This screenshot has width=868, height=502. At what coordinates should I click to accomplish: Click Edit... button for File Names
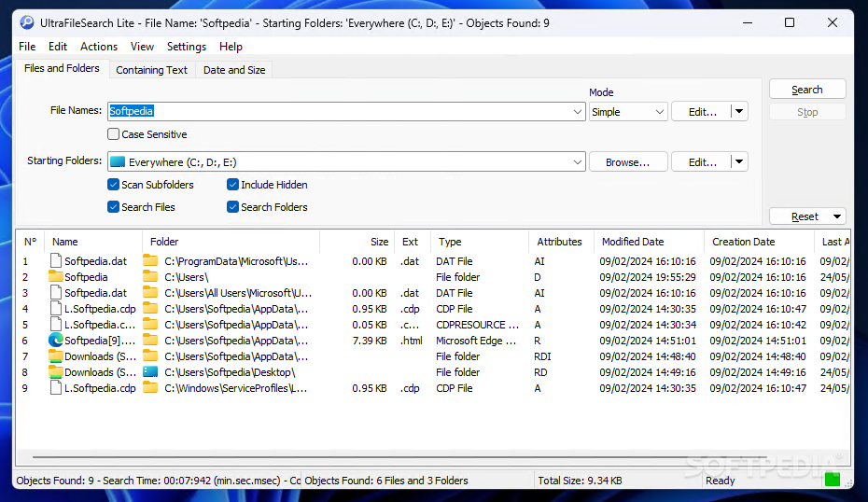click(x=702, y=112)
